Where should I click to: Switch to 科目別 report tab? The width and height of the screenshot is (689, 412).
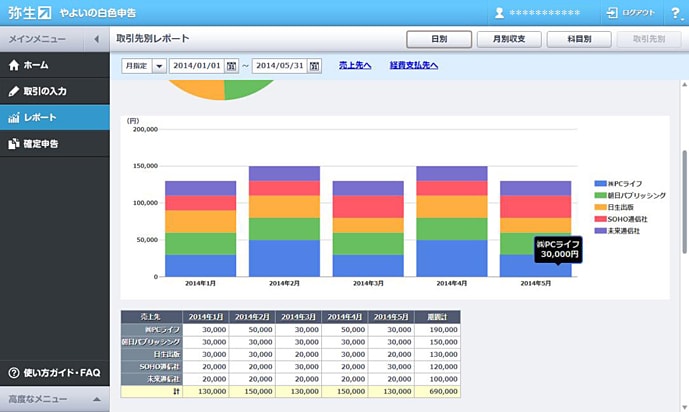click(579, 39)
